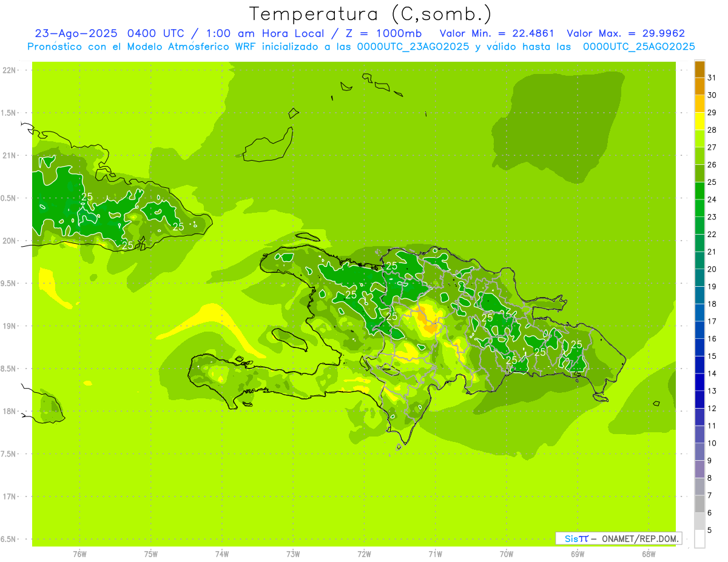Click the '6.5N' latitude label
The height and width of the screenshot is (562, 728).
[x=9, y=539]
